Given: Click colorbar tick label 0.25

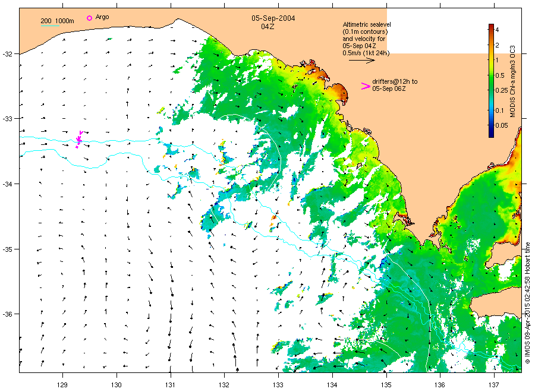Looking at the screenshot, I should point(502,90).
